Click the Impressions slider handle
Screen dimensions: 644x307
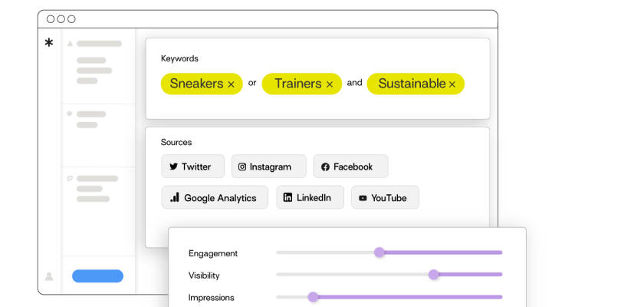(x=313, y=296)
